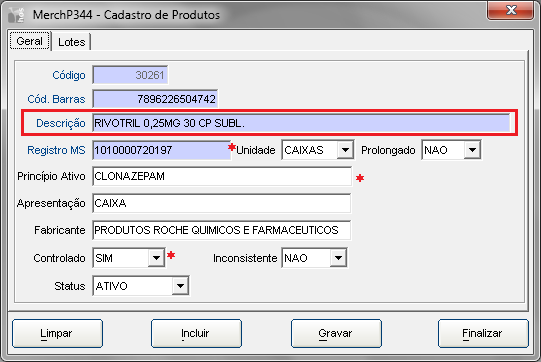Click the Princípio Ativo label
The image size is (541, 362).
[51, 176]
